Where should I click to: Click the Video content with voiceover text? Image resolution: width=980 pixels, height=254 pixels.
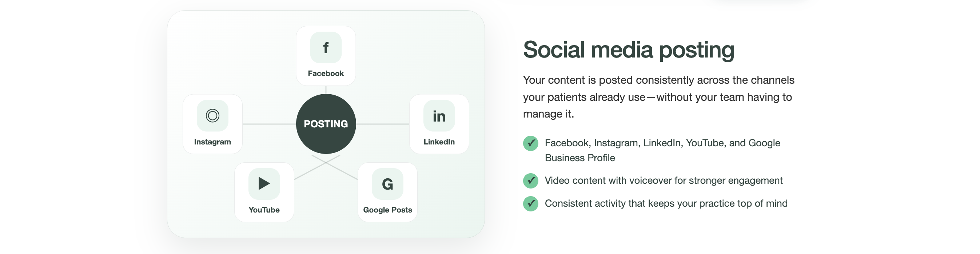tap(664, 180)
